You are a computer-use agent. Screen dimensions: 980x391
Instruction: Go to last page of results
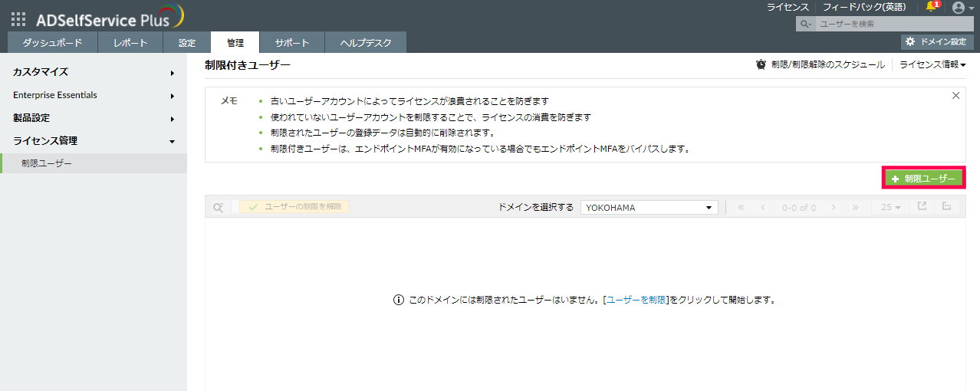(856, 208)
